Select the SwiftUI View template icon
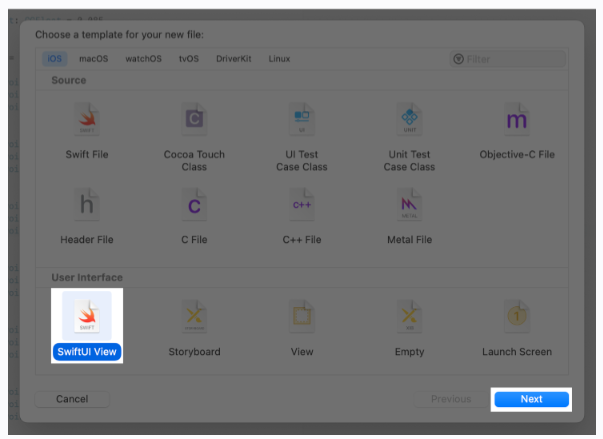This screenshot has height=439, width=603. (x=87, y=316)
